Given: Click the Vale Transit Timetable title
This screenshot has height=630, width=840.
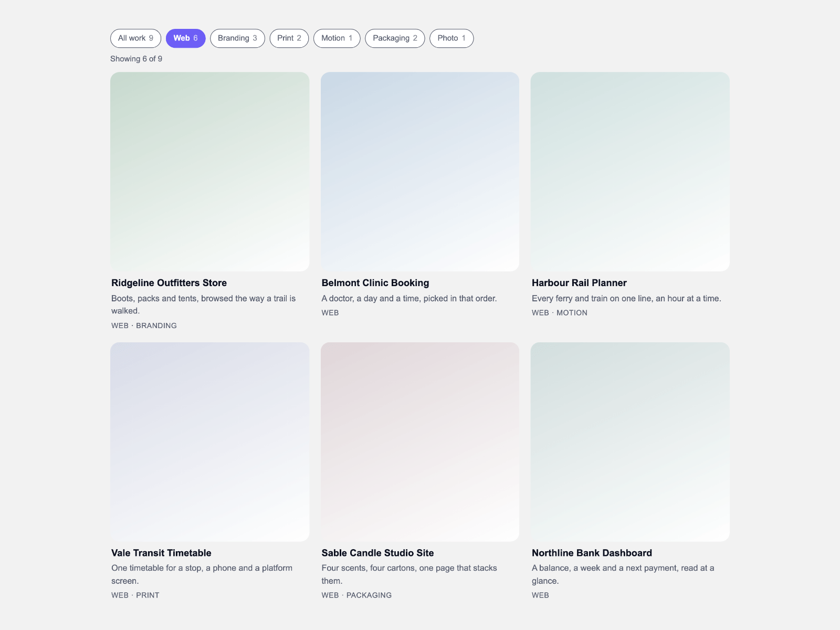Looking at the screenshot, I should (161, 553).
